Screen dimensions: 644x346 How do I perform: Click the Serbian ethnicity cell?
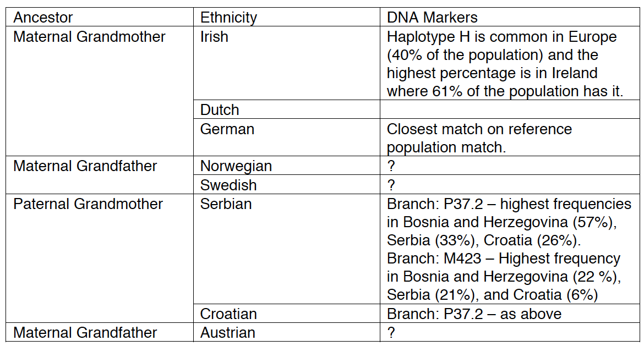[287, 249]
